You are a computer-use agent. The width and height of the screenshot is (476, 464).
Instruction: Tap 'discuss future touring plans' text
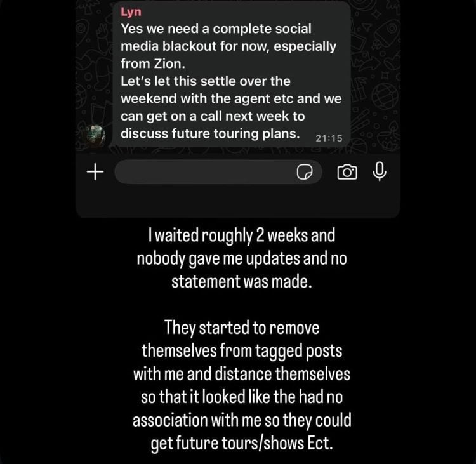tap(210, 133)
